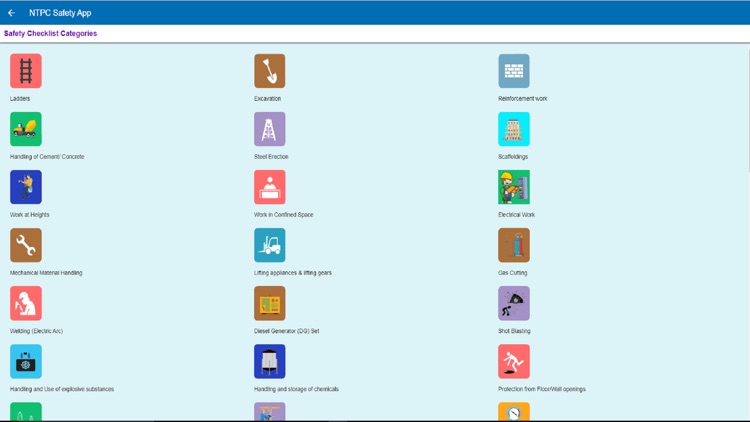Click the Ladders label

click(x=20, y=99)
